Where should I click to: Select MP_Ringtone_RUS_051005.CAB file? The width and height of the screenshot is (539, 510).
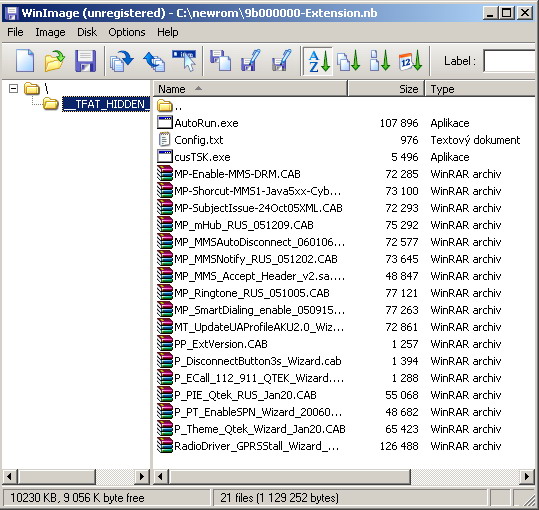(252, 293)
